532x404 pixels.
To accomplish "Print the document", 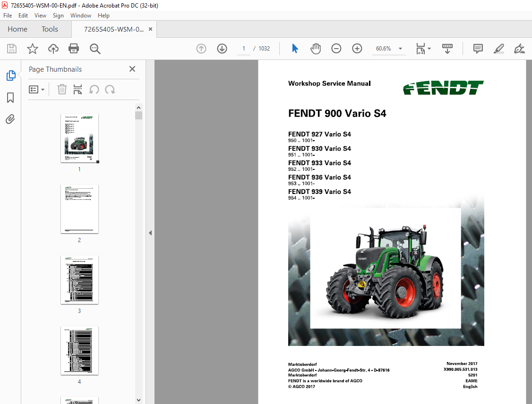I will (74, 49).
